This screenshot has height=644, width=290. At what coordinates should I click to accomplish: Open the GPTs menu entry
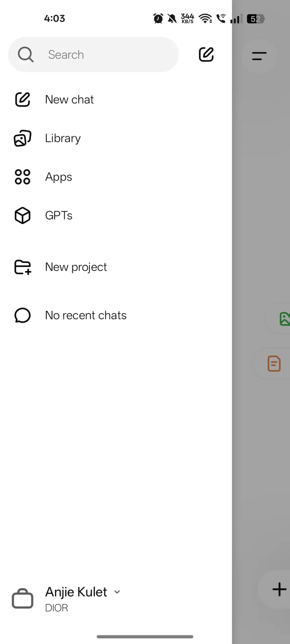click(x=59, y=215)
